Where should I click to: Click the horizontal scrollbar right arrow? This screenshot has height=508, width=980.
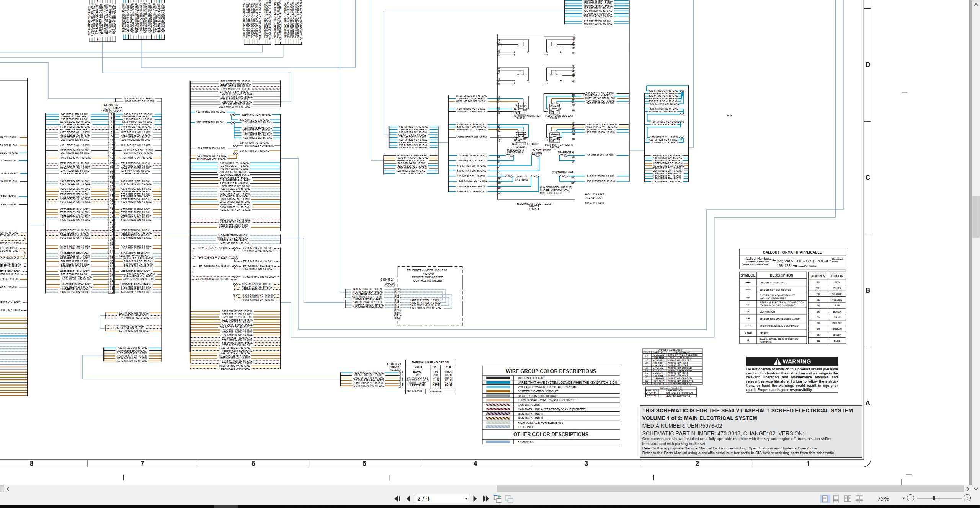[x=968, y=488]
